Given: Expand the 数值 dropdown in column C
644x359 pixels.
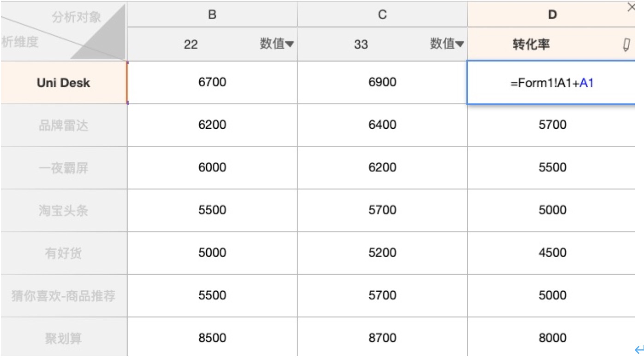Looking at the screenshot, I should tap(447, 44).
